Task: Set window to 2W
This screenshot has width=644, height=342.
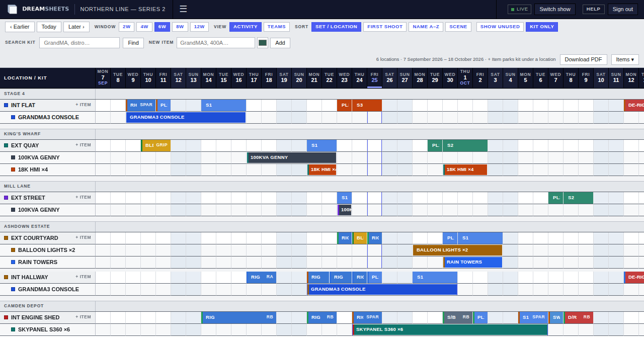Action: 126,27
